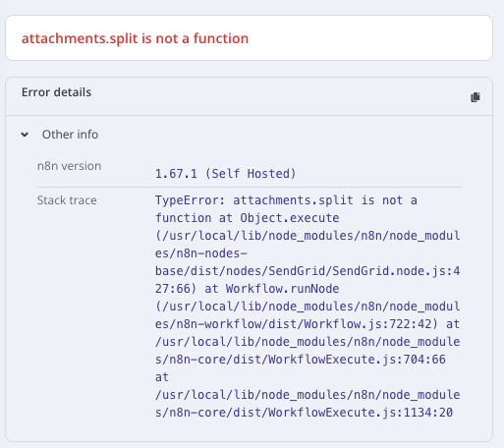Click the path line right after Object.execute

point(308,236)
